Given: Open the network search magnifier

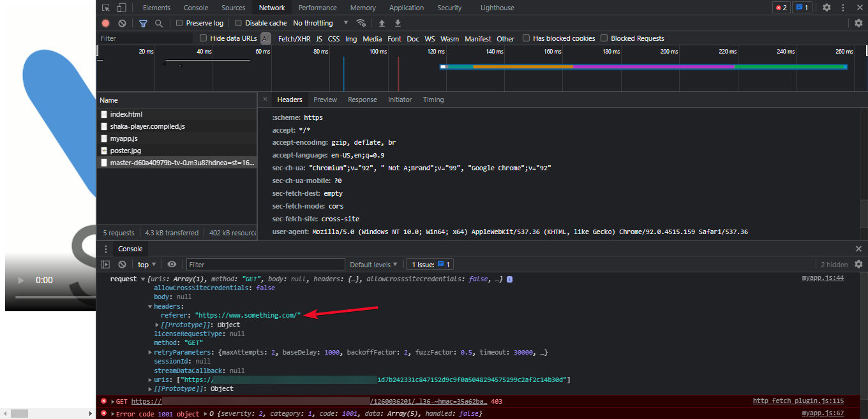Looking at the screenshot, I should [159, 23].
